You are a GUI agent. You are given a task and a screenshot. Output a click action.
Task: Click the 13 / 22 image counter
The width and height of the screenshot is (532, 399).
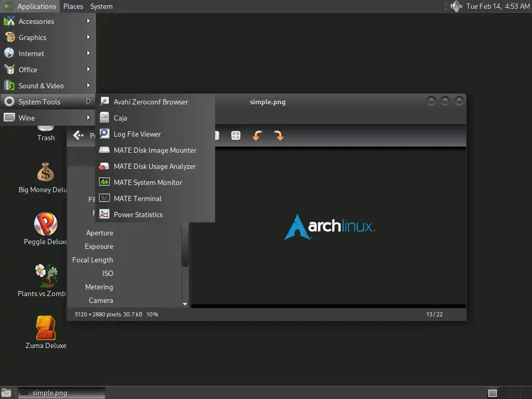434,314
